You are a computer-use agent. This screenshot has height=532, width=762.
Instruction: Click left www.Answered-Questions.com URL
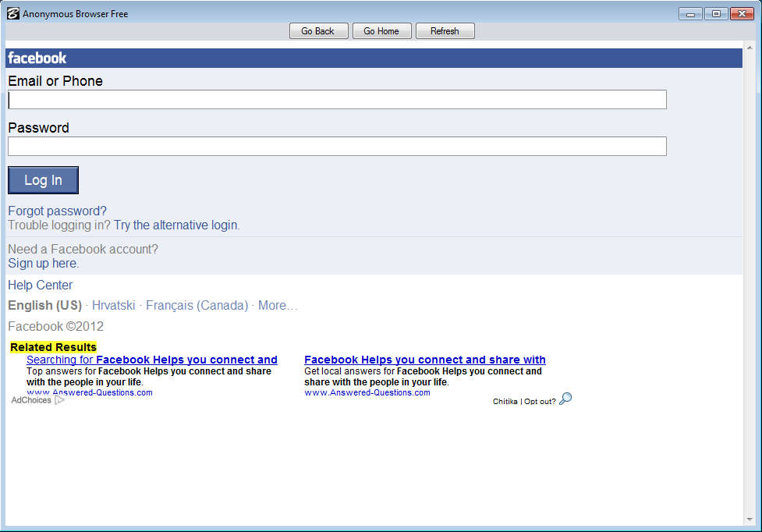point(90,392)
